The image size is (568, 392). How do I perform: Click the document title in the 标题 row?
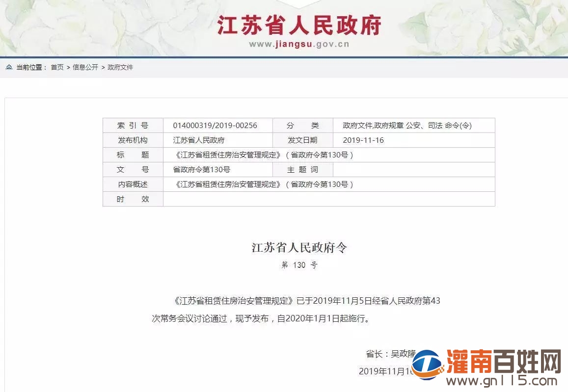pyautogui.click(x=264, y=155)
